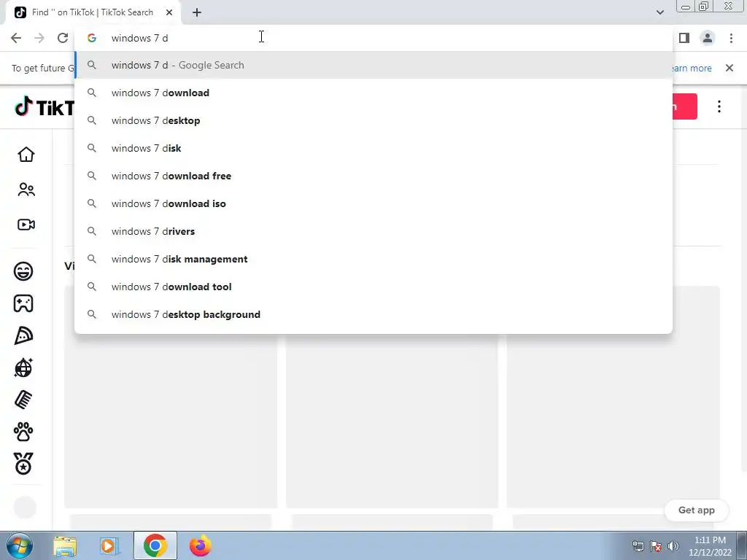747x560 pixels.
Task: Close the TikTok Search tab
Action: (x=169, y=12)
